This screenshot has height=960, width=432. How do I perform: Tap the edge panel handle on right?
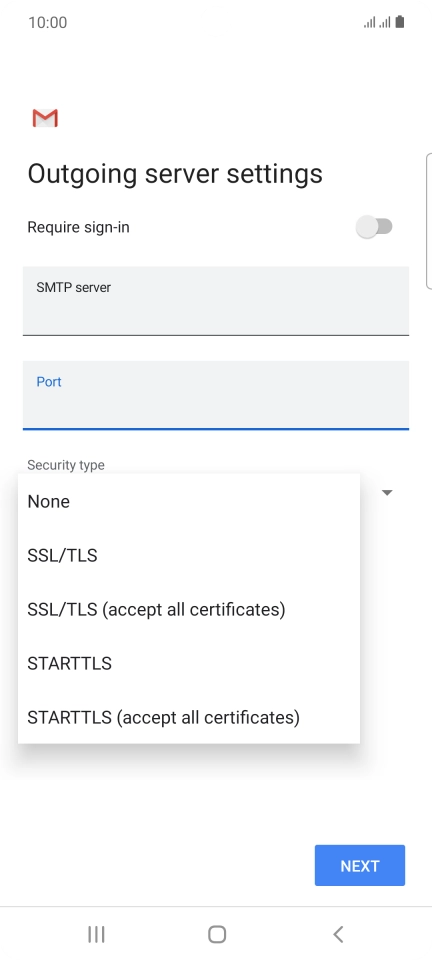[428, 220]
